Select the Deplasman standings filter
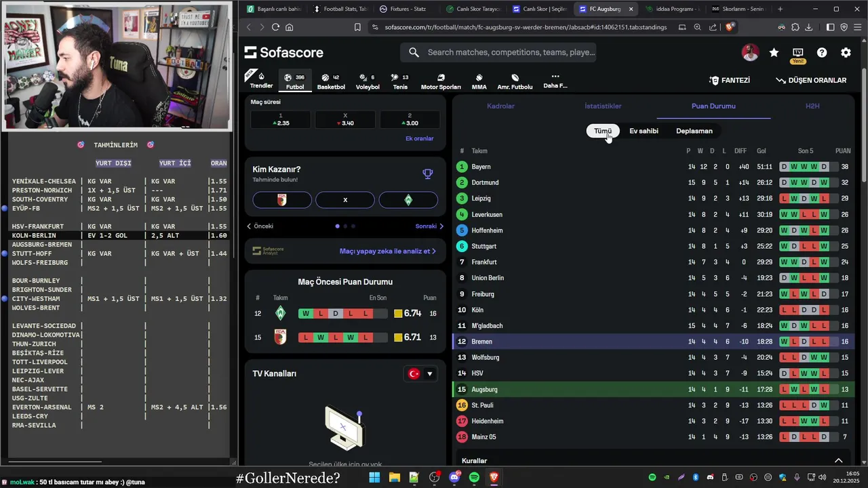Viewport: 868px width, 488px height. pos(694,131)
